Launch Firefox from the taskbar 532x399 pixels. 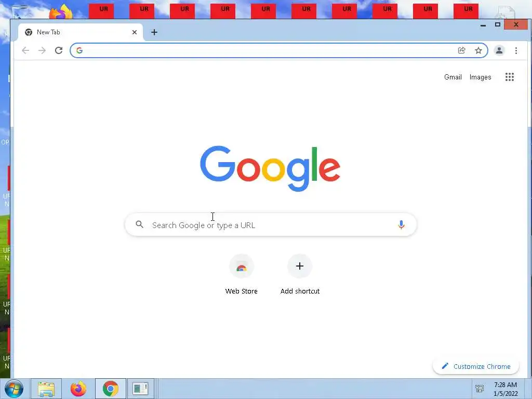click(x=78, y=389)
